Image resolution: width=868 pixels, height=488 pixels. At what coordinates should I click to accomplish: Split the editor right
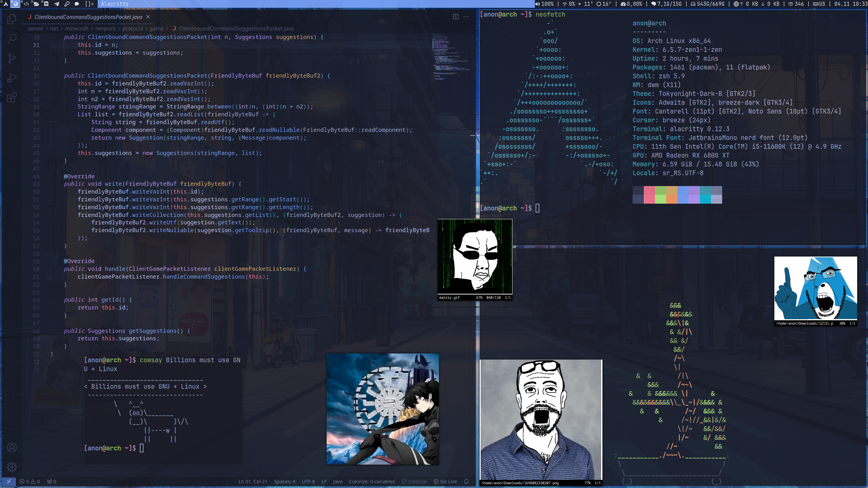tap(456, 17)
